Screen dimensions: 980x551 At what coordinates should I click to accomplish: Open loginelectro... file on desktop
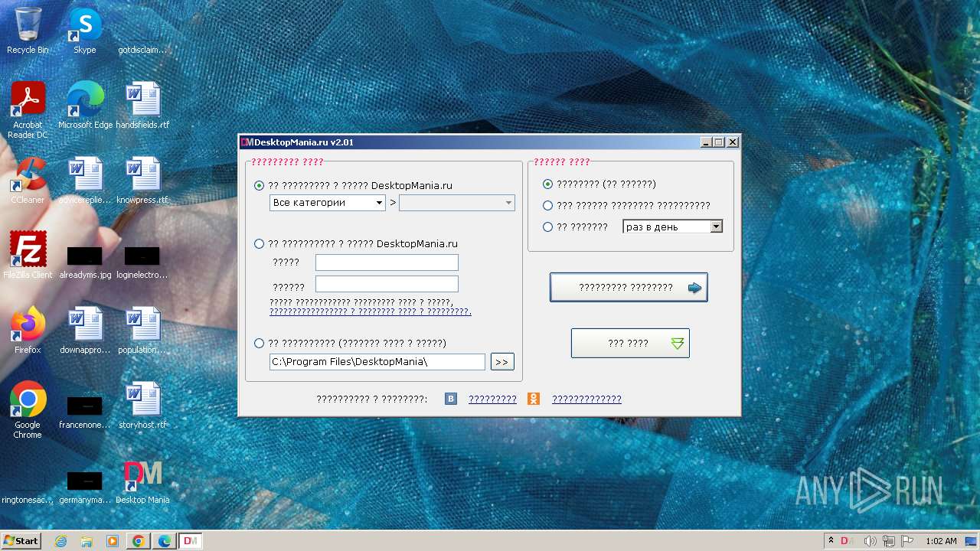pos(142,262)
